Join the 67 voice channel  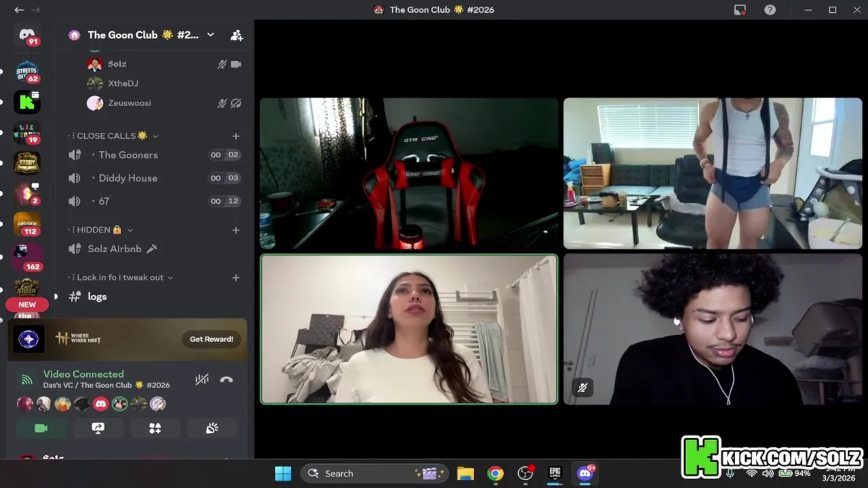pyautogui.click(x=104, y=201)
